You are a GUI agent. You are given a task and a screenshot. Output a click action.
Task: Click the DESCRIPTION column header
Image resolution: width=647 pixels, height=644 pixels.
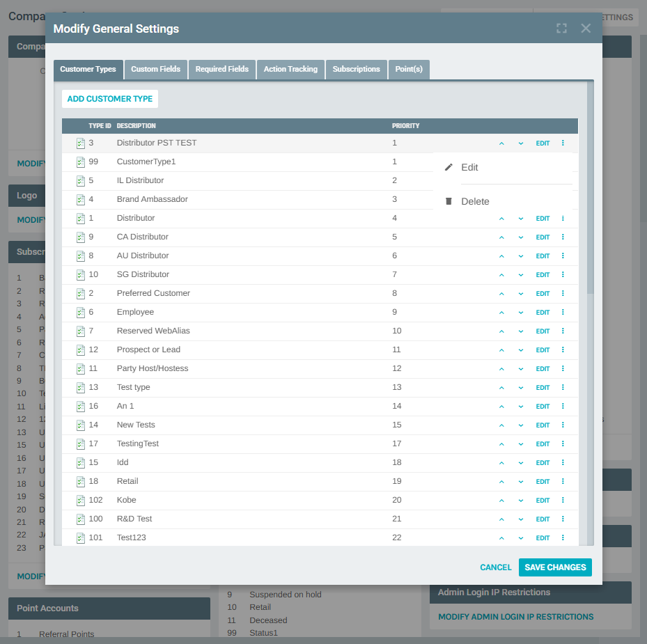tap(137, 126)
